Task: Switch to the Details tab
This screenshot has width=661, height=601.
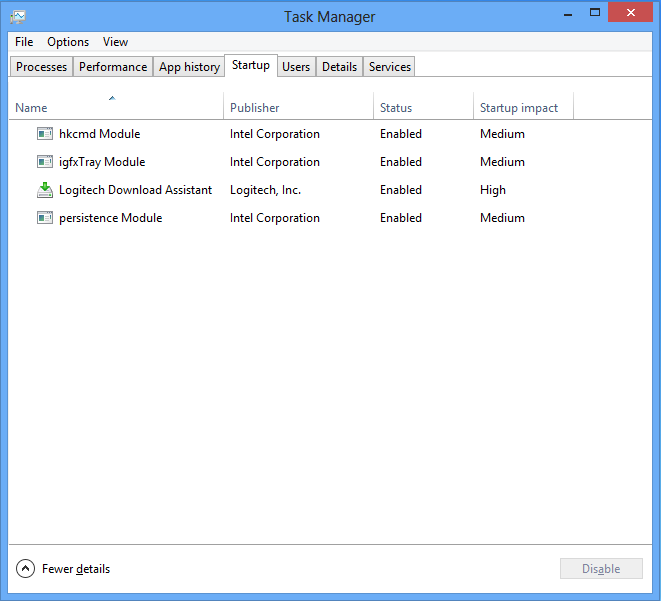Action: click(x=339, y=67)
